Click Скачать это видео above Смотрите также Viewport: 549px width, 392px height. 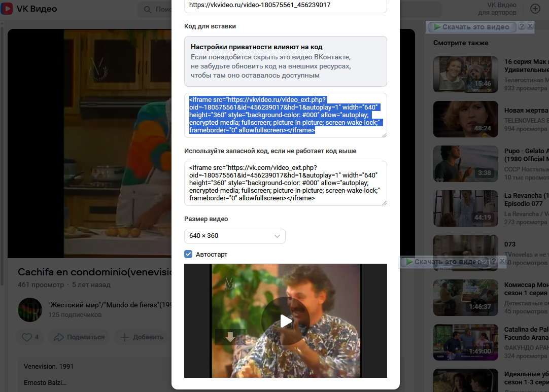[x=472, y=27]
